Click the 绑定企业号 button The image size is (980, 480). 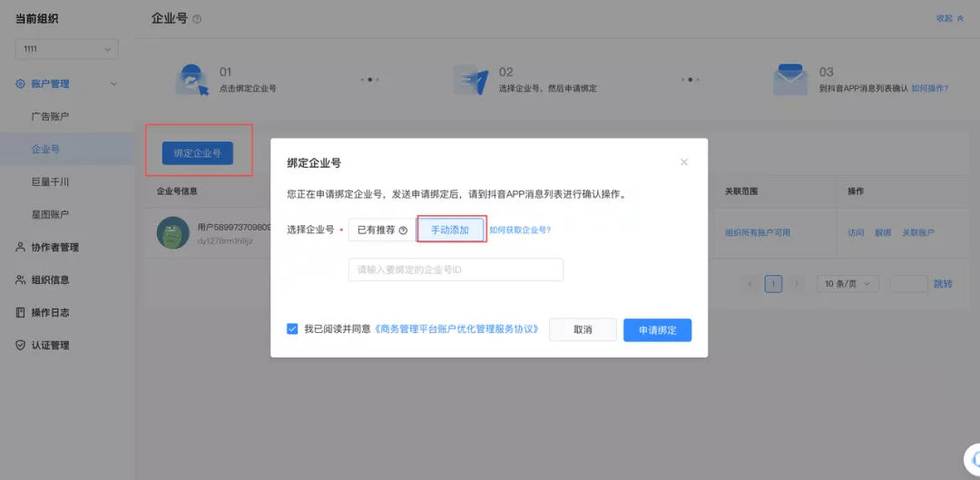pos(198,153)
